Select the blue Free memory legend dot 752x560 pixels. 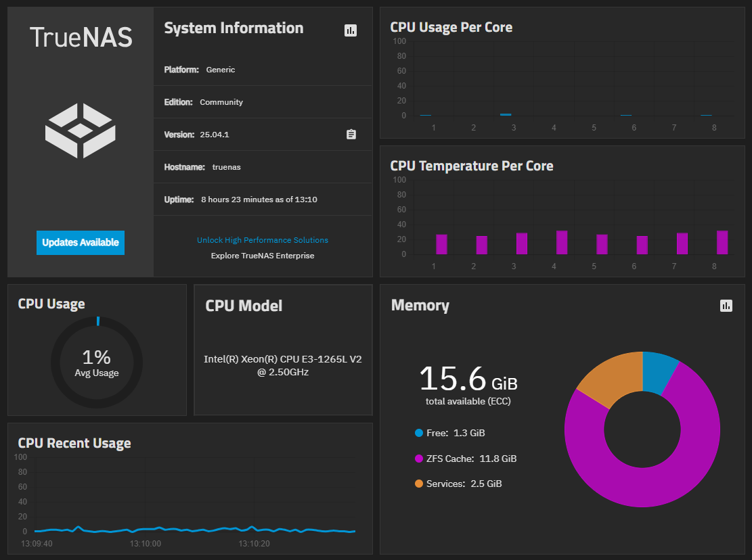[419, 433]
